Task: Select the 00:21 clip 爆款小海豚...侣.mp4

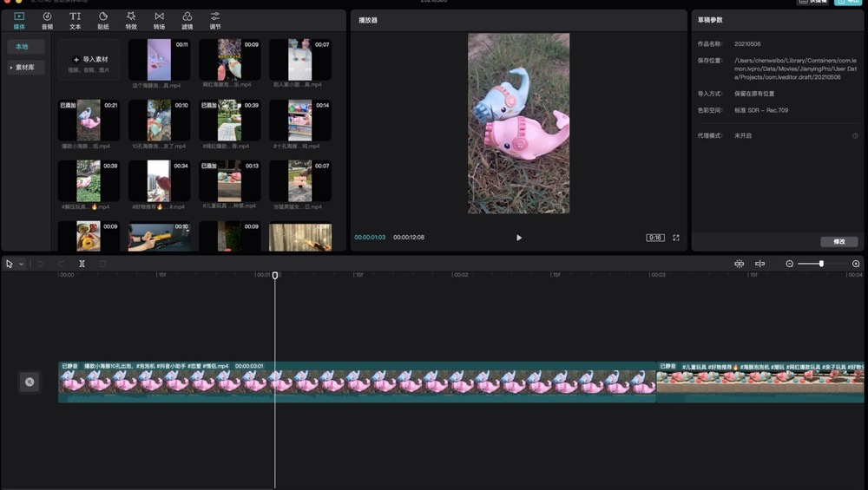Action: click(x=89, y=120)
